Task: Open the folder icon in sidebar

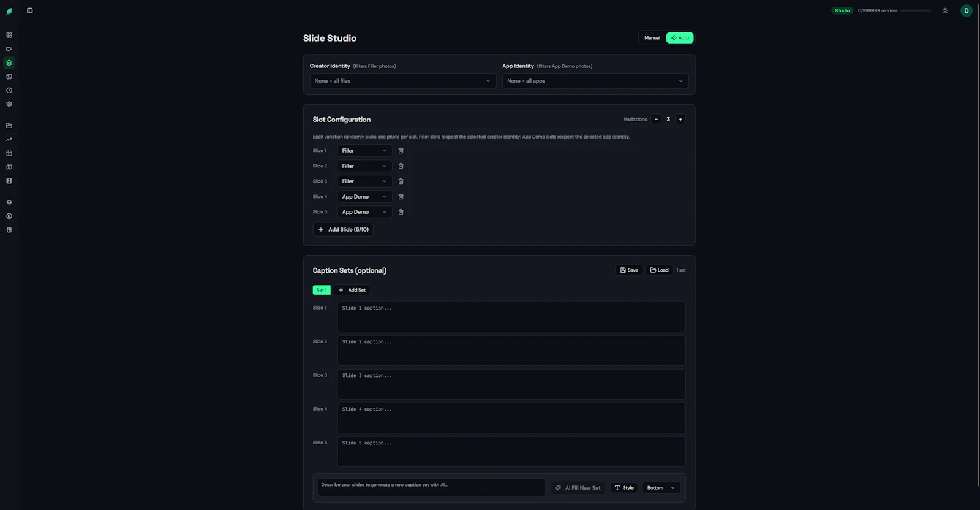Action: pyautogui.click(x=9, y=126)
